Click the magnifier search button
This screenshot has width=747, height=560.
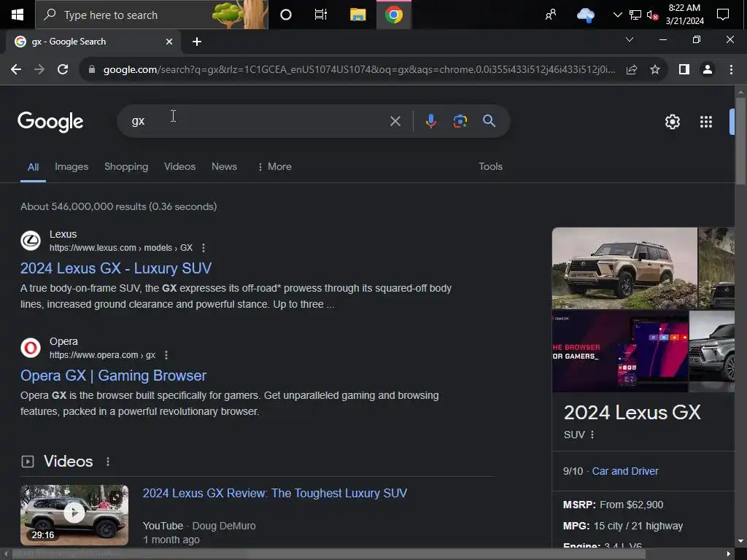pos(489,121)
